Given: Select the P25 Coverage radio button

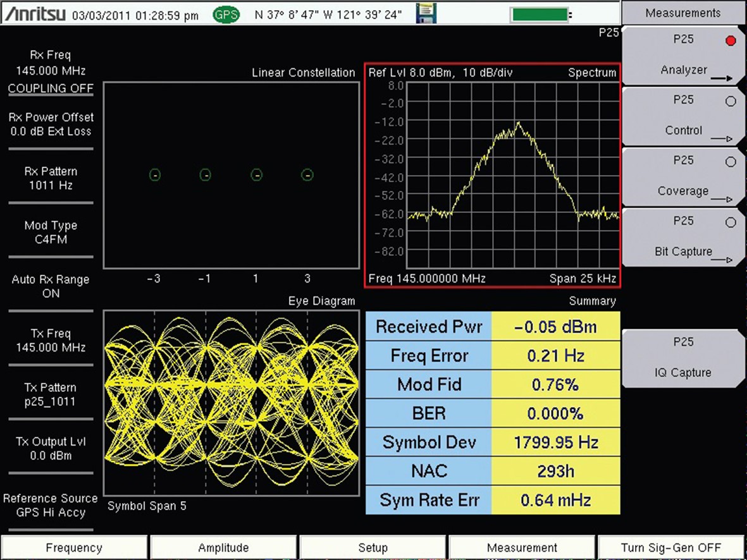Looking at the screenshot, I should pos(731,162).
